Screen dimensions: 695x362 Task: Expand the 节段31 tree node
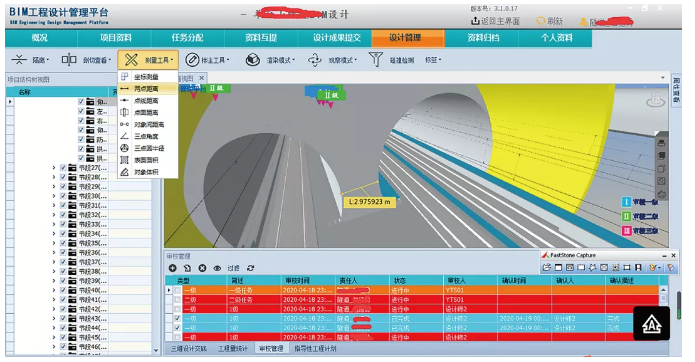[54, 205]
